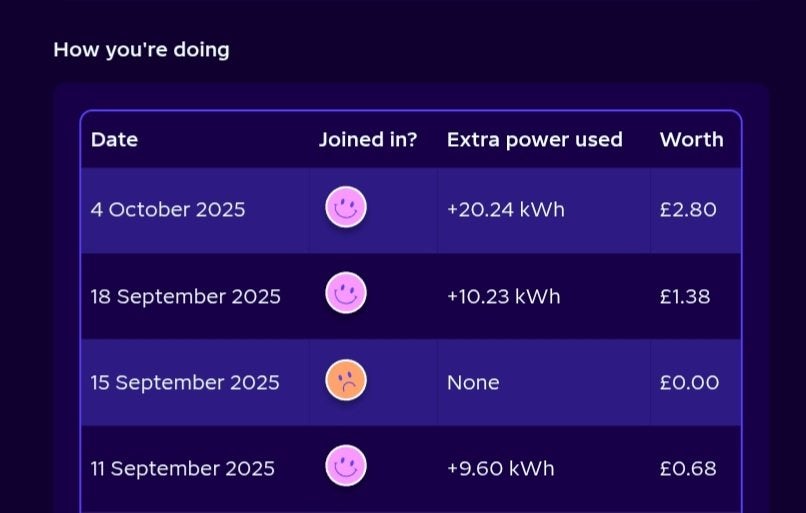Click the smiley face for 4 October 2025
The image size is (806, 513).
pos(346,208)
